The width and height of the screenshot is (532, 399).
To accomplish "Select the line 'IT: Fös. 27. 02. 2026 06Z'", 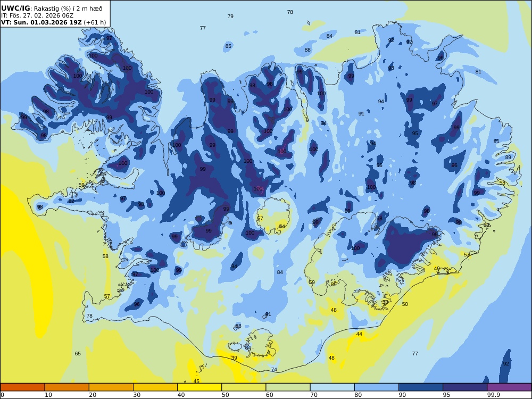I will [37, 15].
